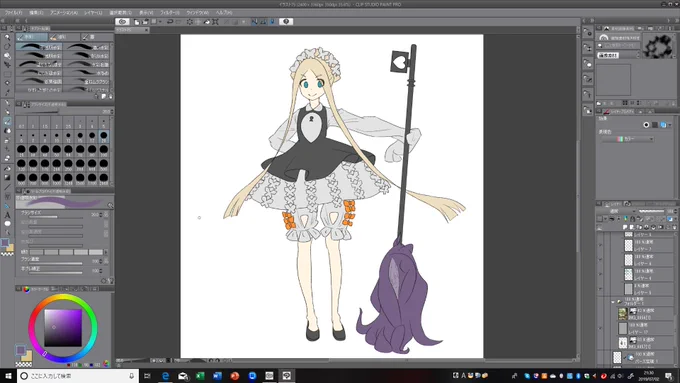The width and height of the screenshot is (680, 383).
Task: Select the Zoom magnifier tool
Action: click(7, 37)
